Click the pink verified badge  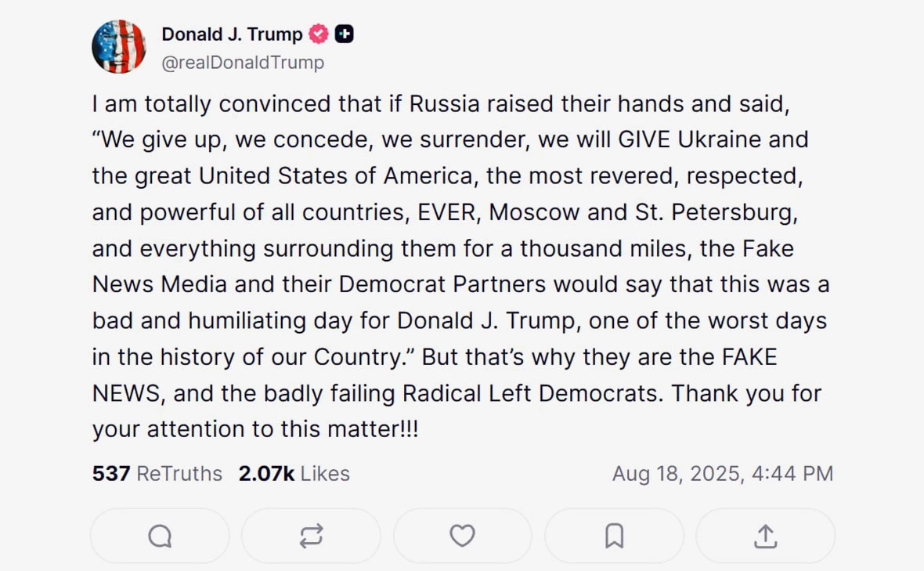click(318, 34)
